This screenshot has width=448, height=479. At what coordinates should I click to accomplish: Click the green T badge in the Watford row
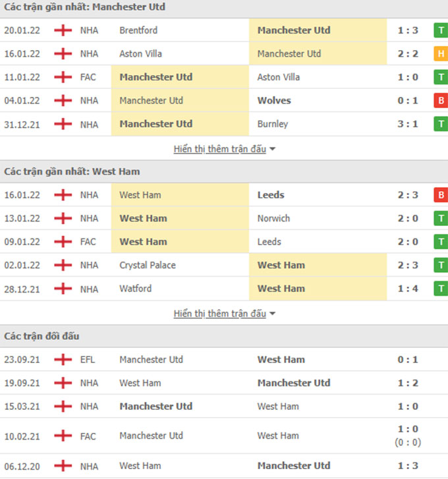tap(440, 289)
